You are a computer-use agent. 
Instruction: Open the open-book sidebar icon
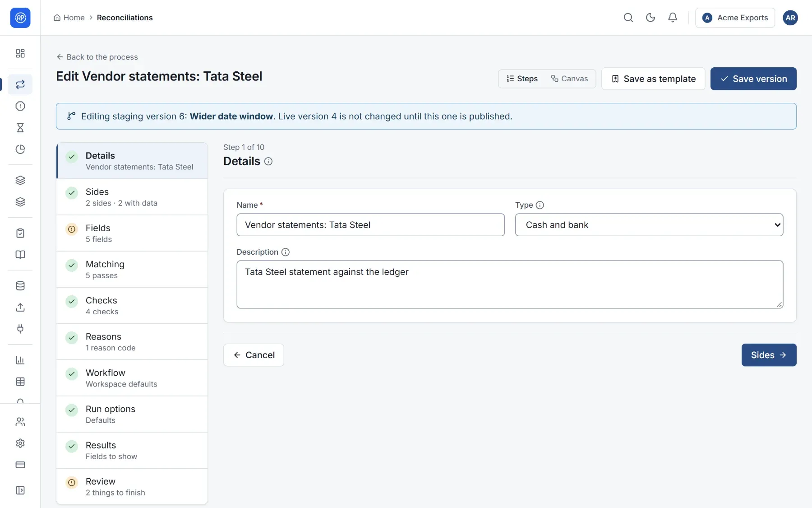(x=20, y=255)
